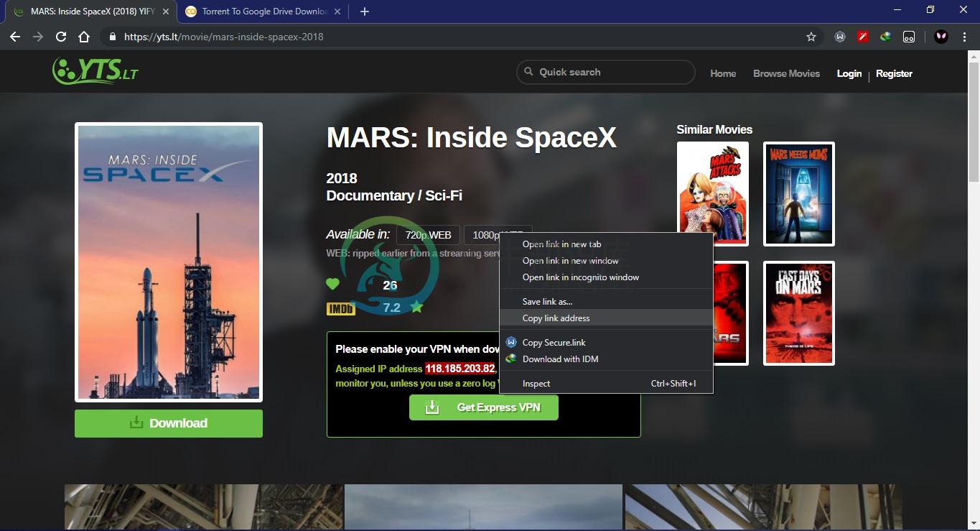Choose Download with IDM
The image size is (980, 531).
pyautogui.click(x=606, y=359)
